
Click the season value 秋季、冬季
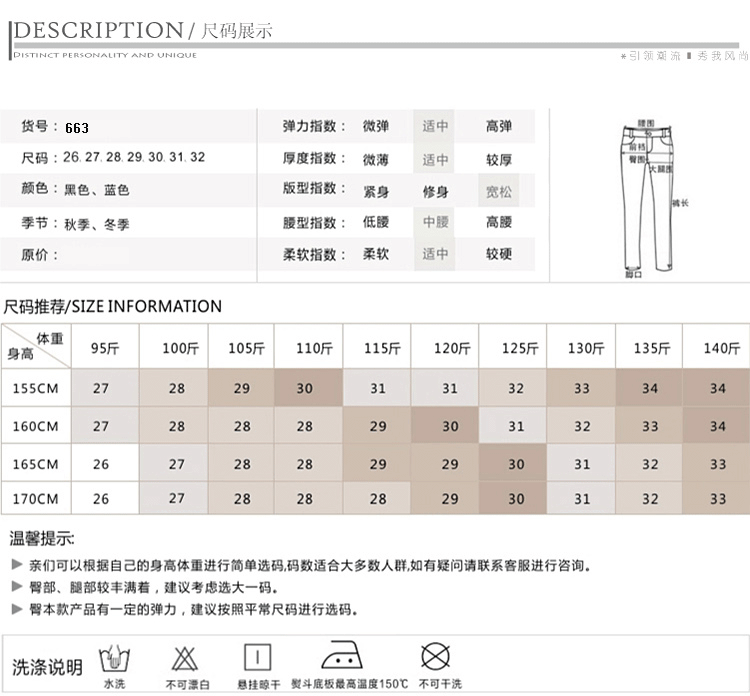(97, 224)
